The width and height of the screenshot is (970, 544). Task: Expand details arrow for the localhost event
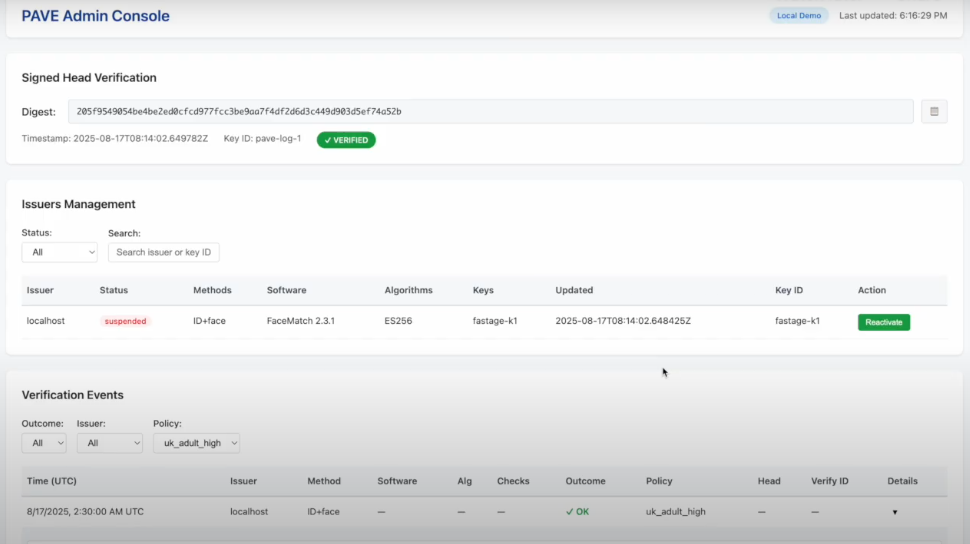pos(895,512)
